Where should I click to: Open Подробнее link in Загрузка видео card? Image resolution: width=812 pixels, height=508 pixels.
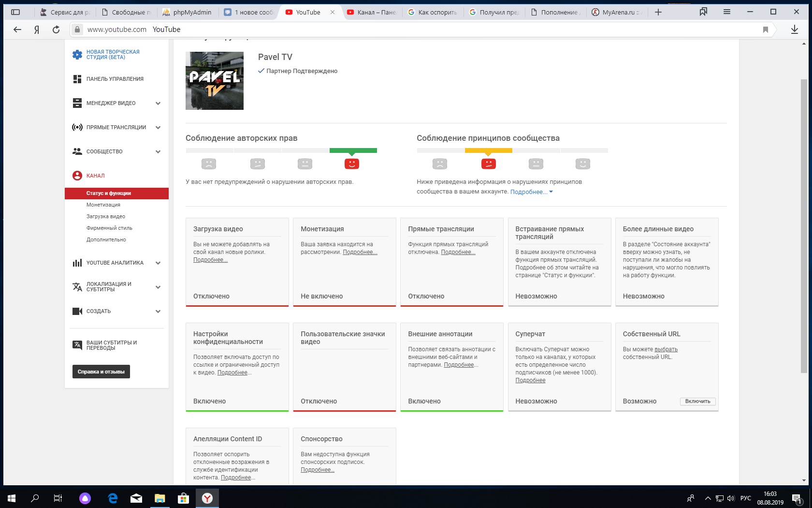pos(210,260)
